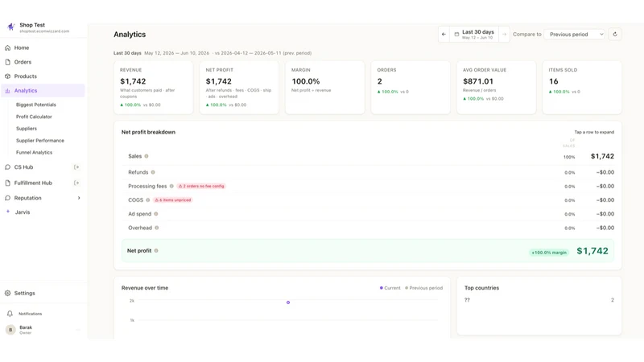The width and height of the screenshot is (644, 362).
Task: Expand the Processing fees row
Action: 368,187
